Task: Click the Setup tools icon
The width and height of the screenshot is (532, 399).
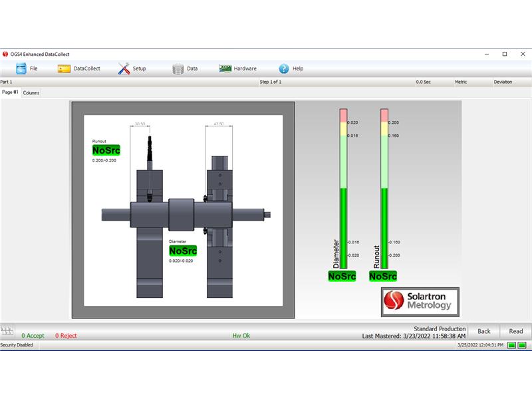Action: coord(124,68)
